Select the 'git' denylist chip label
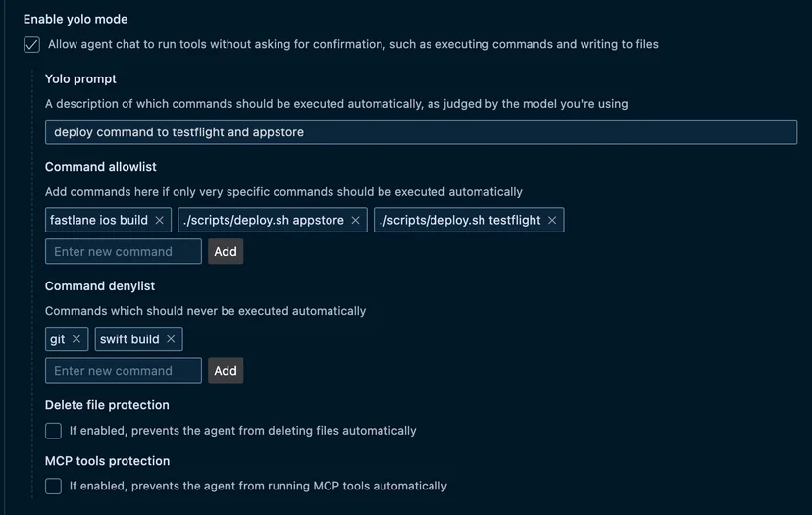Screen dimensions: 812x515 58,339
